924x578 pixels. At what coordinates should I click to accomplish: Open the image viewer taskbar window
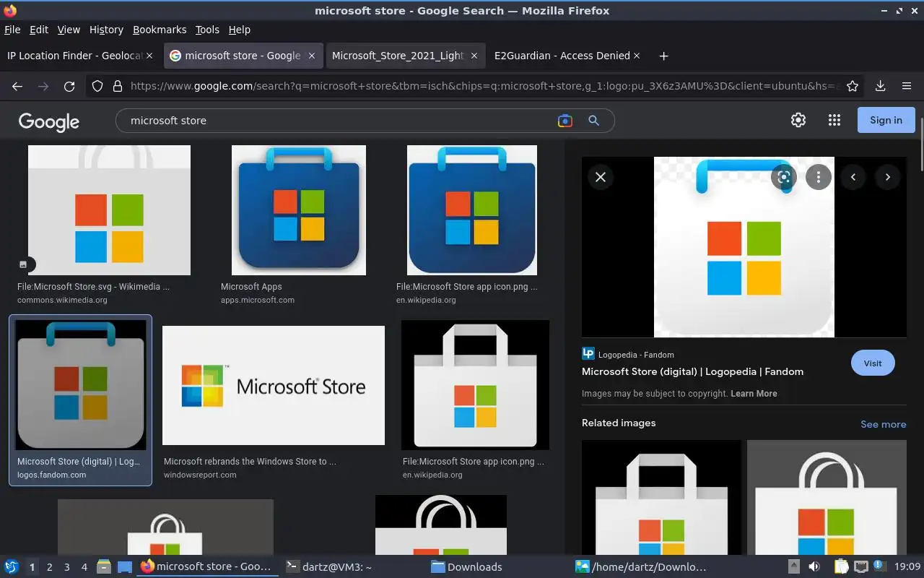pos(641,567)
